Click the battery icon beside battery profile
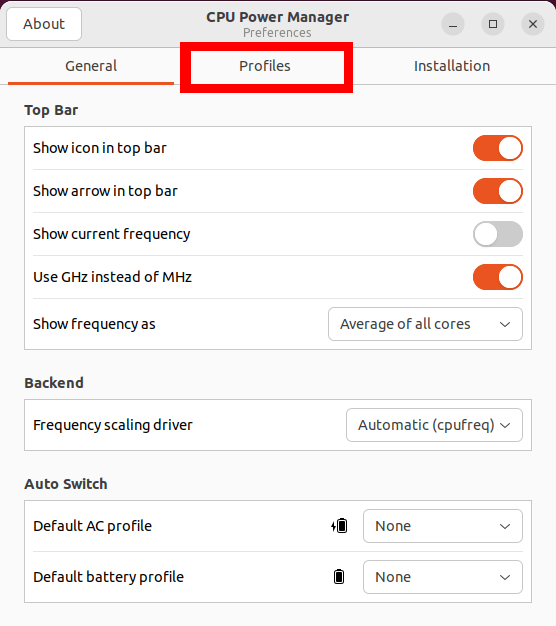 click(x=339, y=577)
